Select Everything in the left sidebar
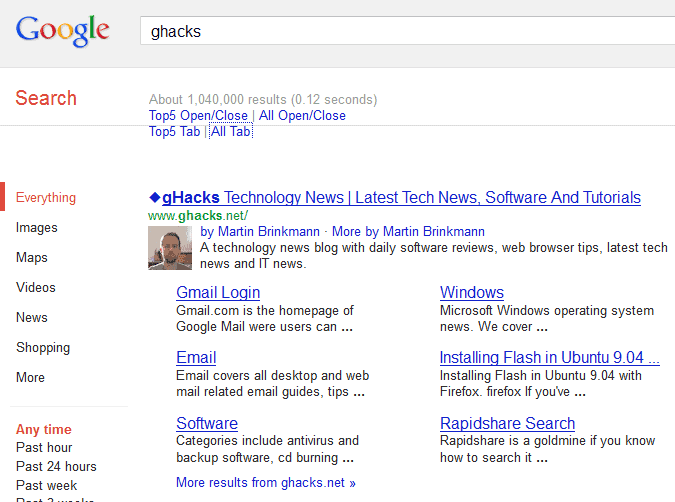 (x=46, y=198)
